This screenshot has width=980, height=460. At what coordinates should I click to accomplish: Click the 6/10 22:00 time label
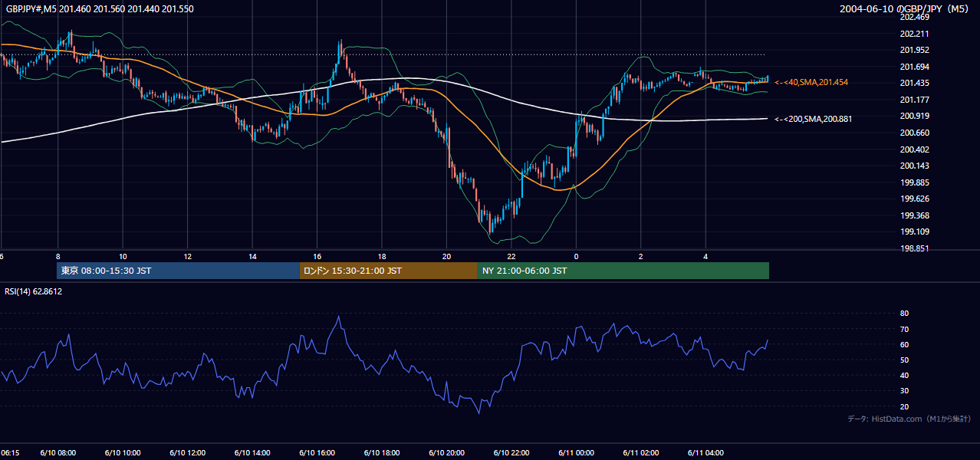tap(511, 453)
